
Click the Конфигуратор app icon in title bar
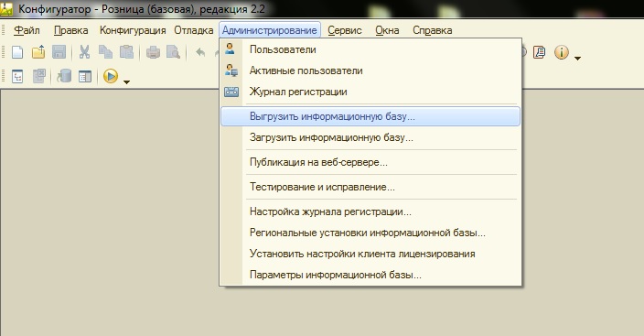click(6, 8)
